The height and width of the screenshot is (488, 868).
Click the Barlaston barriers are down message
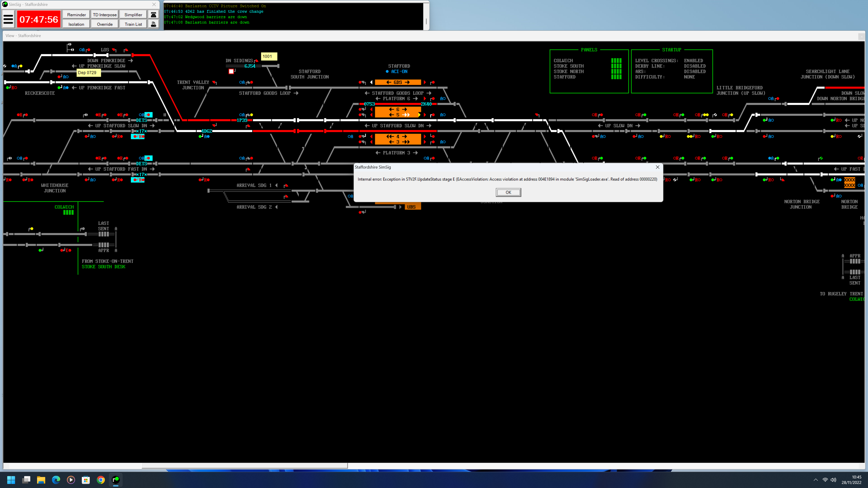coord(207,22)
